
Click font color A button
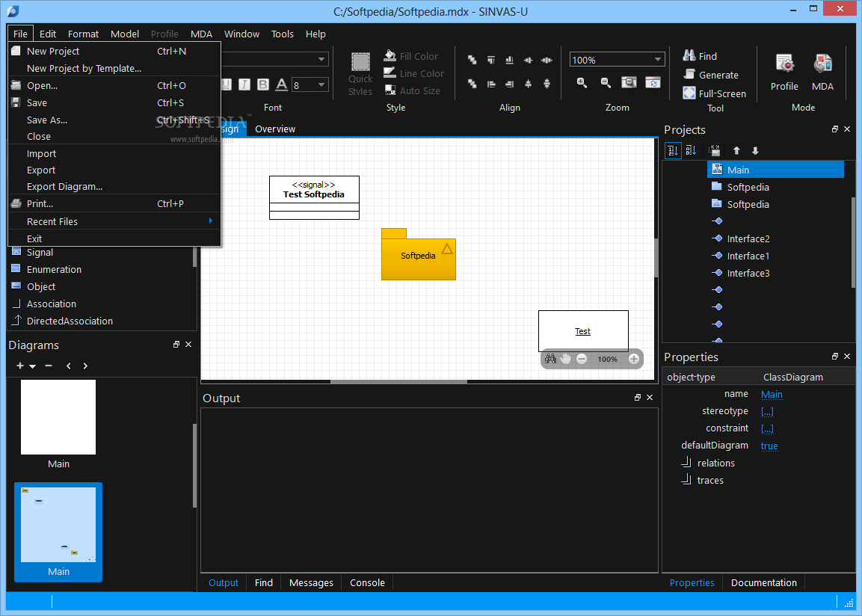[x=281, y=84]
